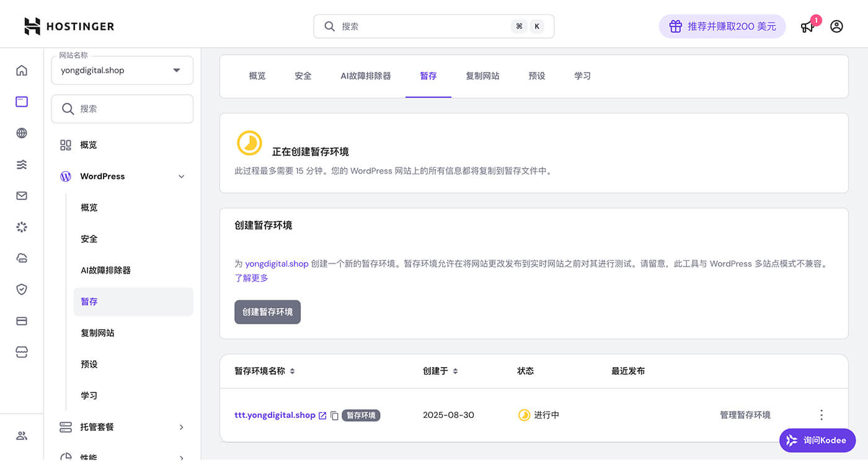
Task: Open the Email envelope icon in rail
Action: (22, 196)
